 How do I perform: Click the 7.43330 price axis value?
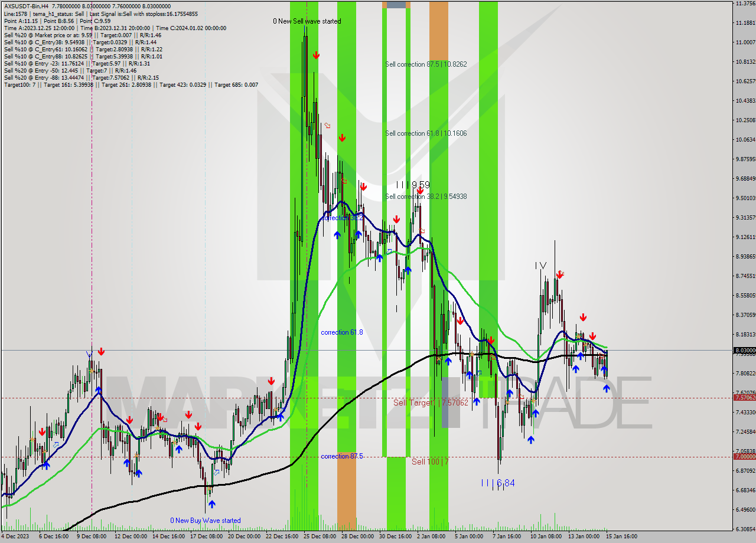745,413
